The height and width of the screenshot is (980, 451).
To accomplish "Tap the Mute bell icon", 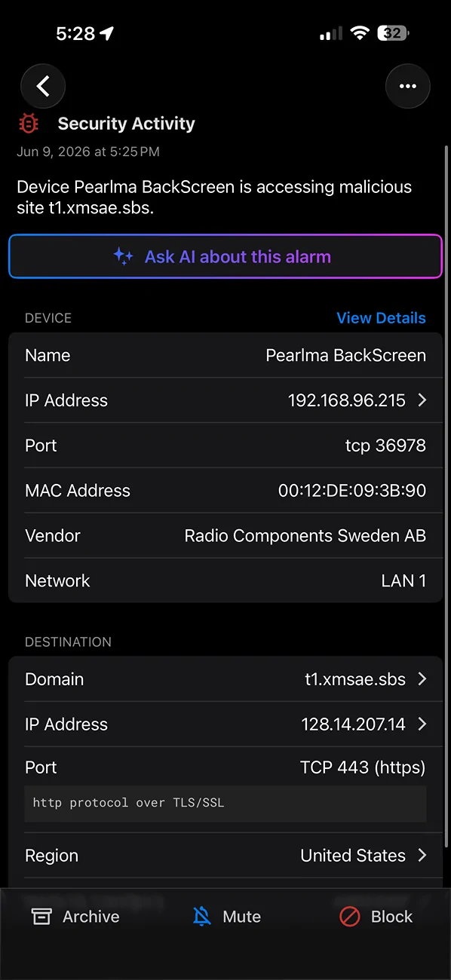I will tap(201, 917).
